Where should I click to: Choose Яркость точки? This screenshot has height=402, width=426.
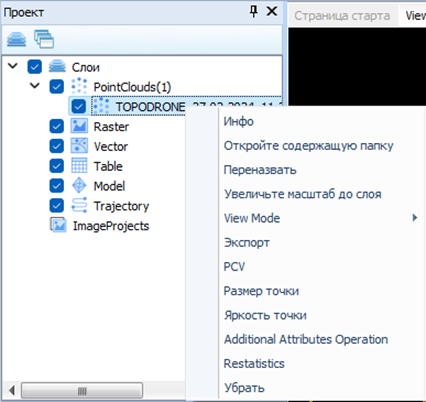pos(265,315)
